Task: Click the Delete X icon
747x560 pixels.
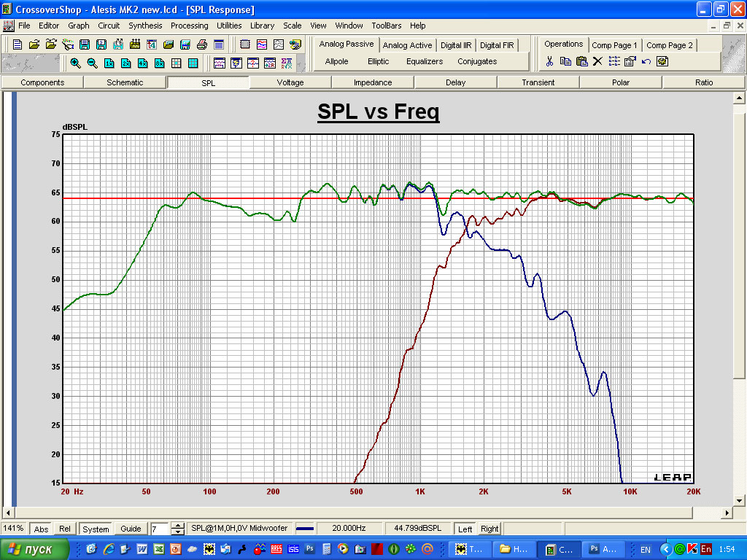Action: point(598,61)
